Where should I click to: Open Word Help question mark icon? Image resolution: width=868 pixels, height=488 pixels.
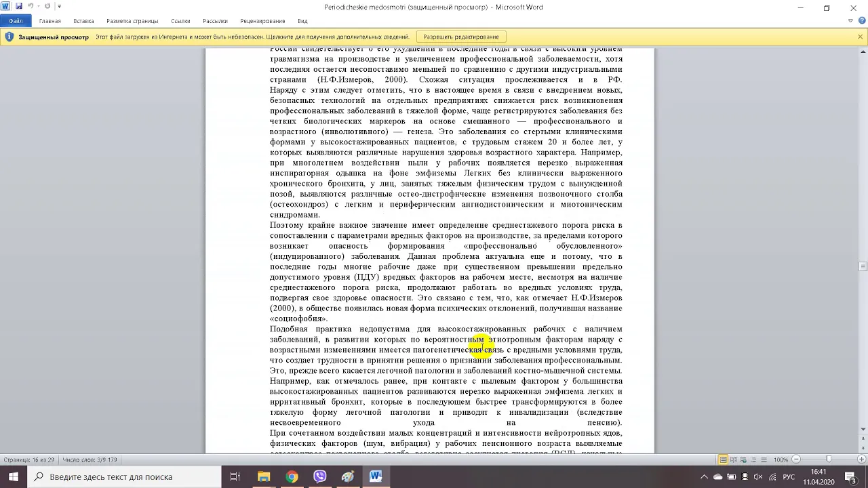[x=861, y=21]
